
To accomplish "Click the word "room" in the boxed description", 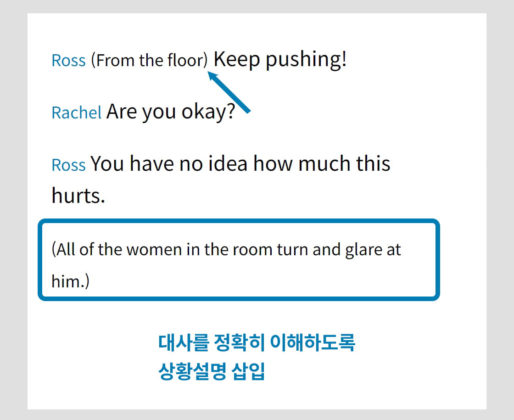I will (253, 250).
